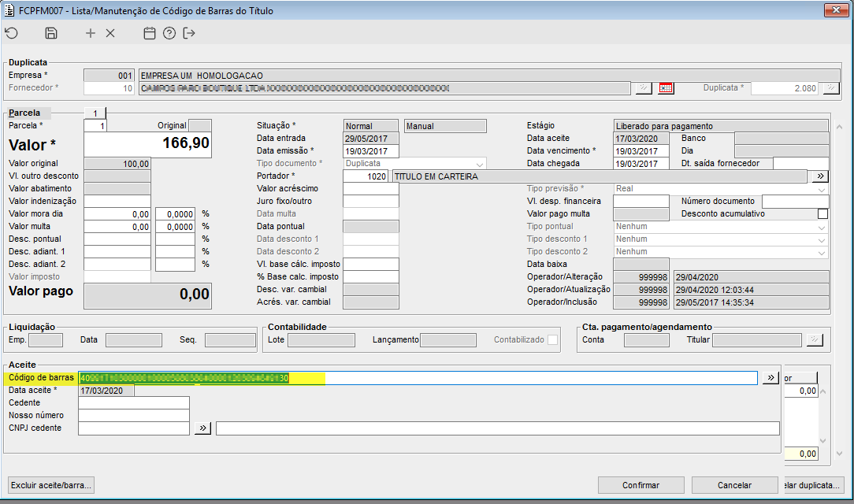Select the Parcela tab numbered 1
854x504 pixels.
click(x=95, y=113)
